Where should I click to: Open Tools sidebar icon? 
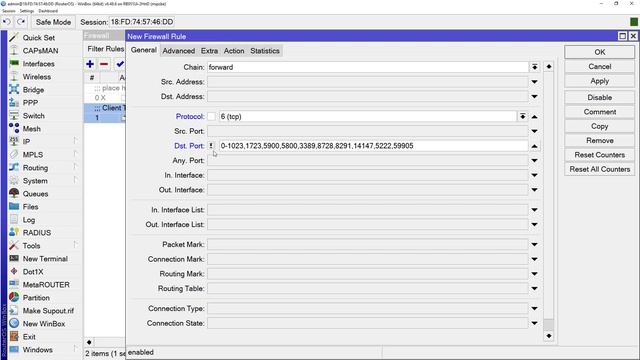point(14,246)
